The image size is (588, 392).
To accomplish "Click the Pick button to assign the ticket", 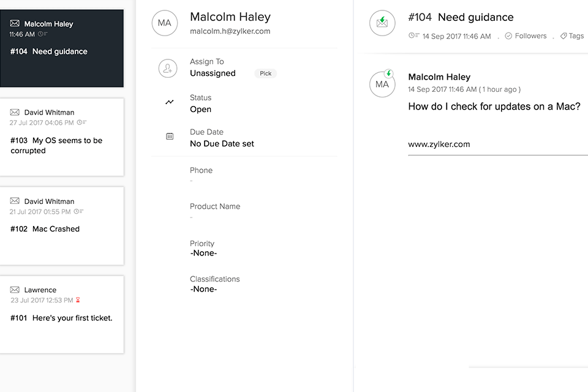I will (x=265, y=73).
